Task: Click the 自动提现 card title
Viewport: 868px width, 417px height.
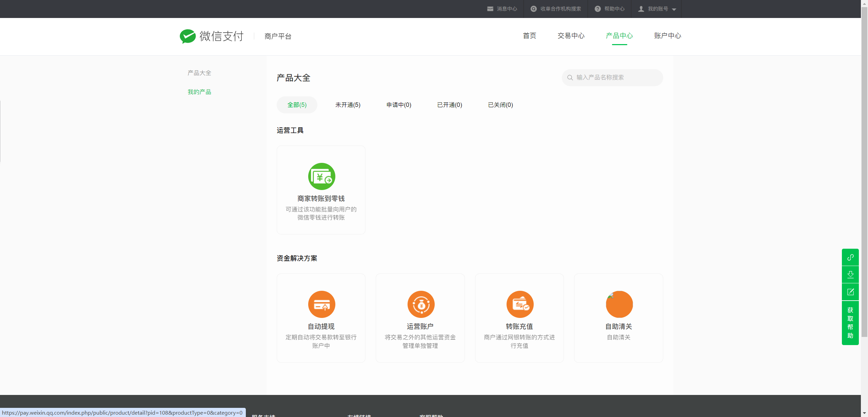Action: [321, 326]
